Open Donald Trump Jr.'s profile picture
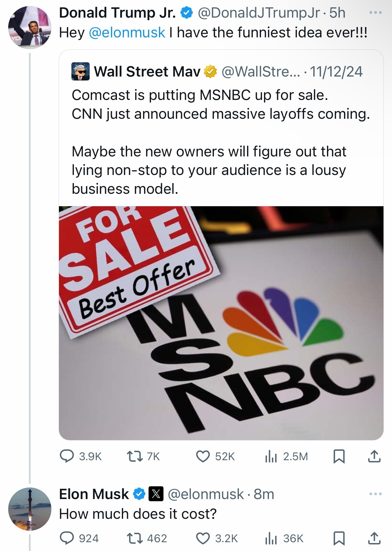The height and width of the screenshot is (551, 392). (29, 27)
